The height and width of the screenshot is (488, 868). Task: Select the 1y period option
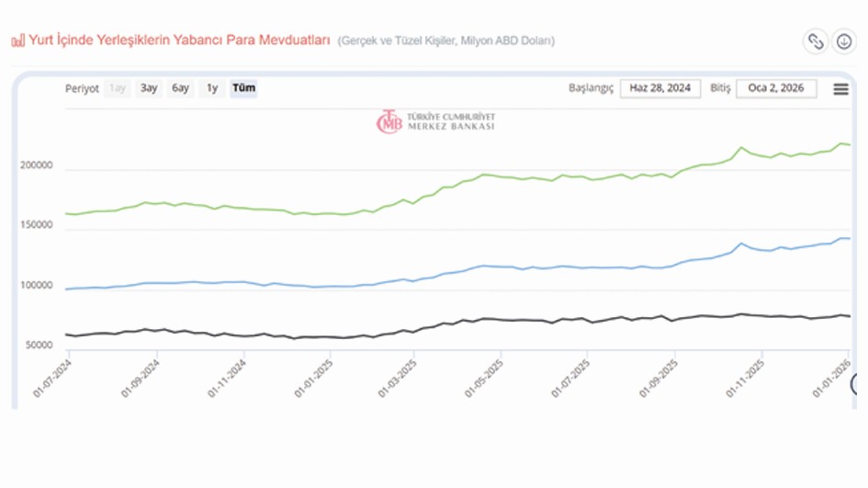212,89
